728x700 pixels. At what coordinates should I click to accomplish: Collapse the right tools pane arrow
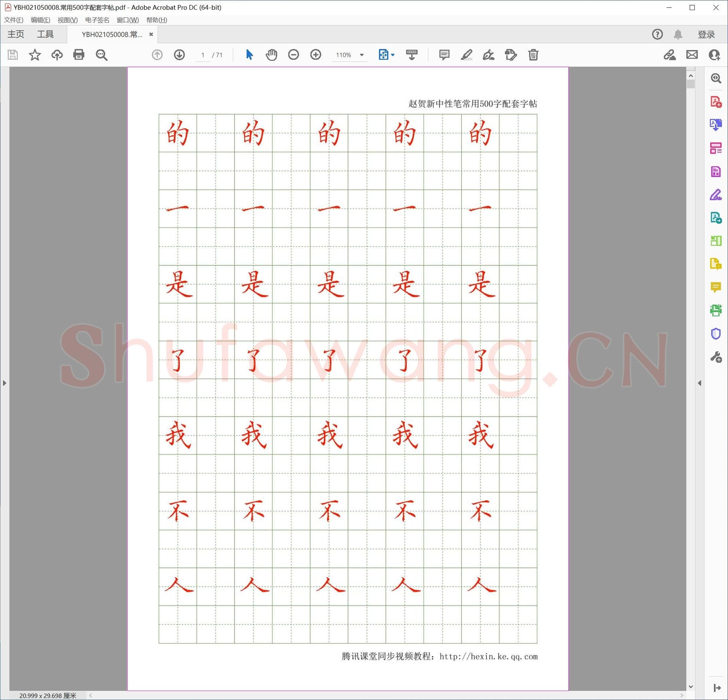(699, 383)
